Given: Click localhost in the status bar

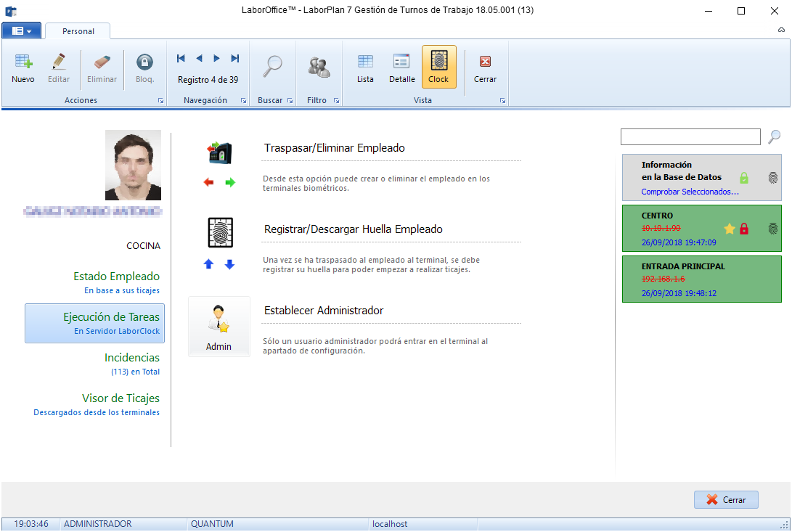Looking at the screenshot, I should pyautogui.click(x=390, y=524).
